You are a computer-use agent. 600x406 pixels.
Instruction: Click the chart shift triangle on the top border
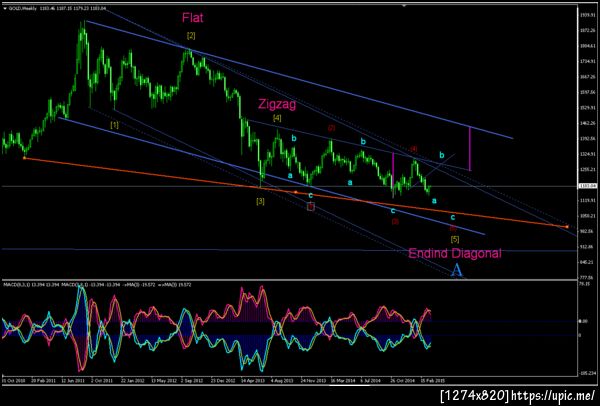[404, 6]
